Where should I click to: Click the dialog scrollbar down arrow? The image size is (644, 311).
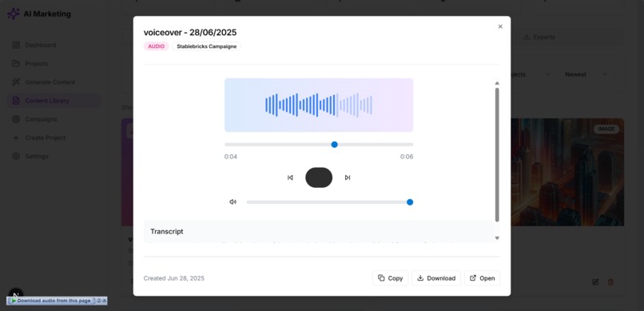[497, 238]
